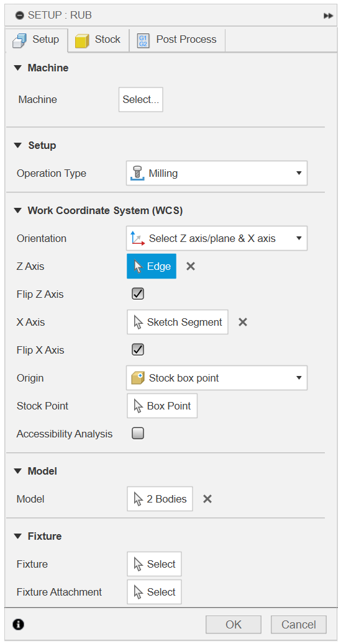Clear the X Axis Sketch Segment selection
The width and height of the screenshot is (341, 644).
tap(243, 322)
